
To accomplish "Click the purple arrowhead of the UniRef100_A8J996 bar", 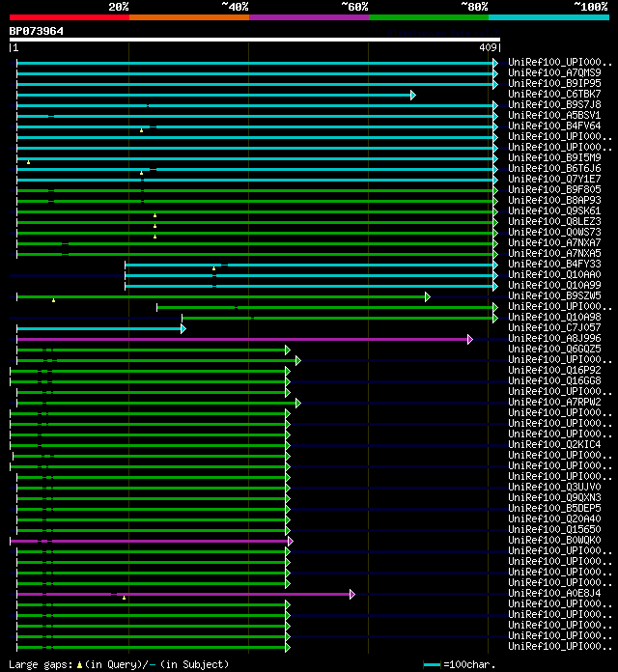I will pyautogui.click(x=470, y=339).
